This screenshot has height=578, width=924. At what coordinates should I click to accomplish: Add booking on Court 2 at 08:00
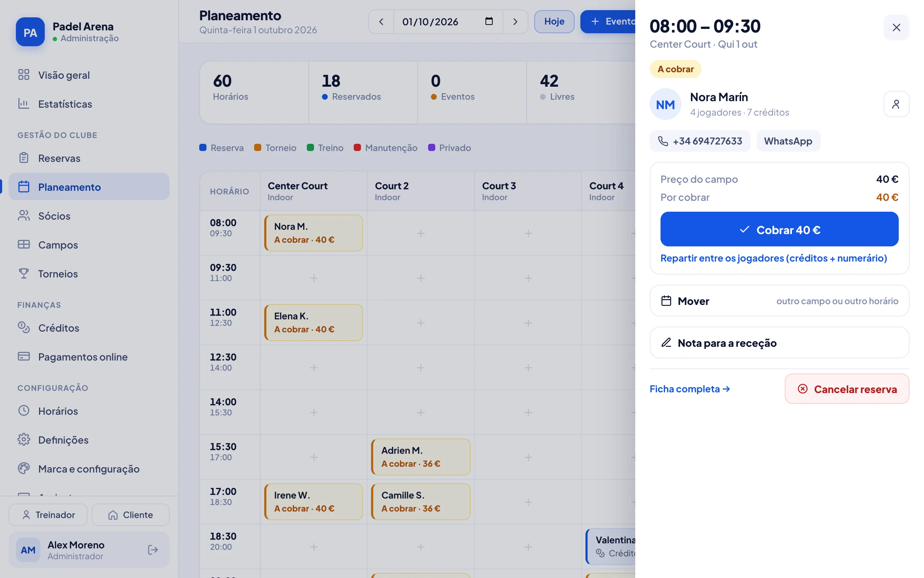click(420, 233)
